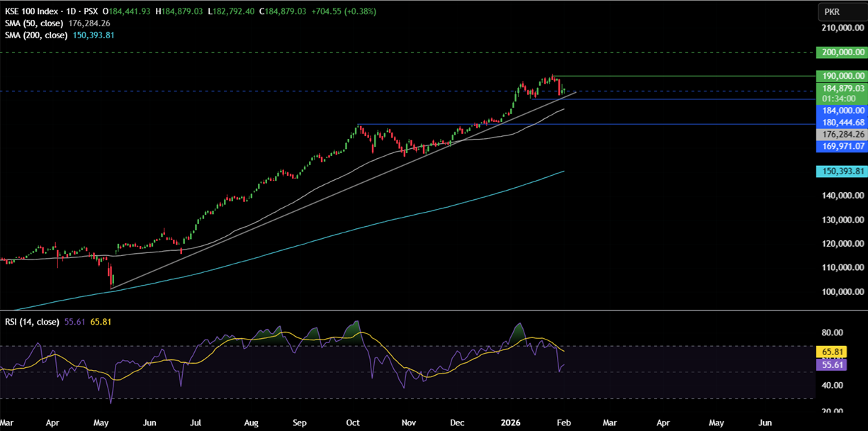
Task: Click the green 190,000.00 price axis label
Action: [840, 76]
